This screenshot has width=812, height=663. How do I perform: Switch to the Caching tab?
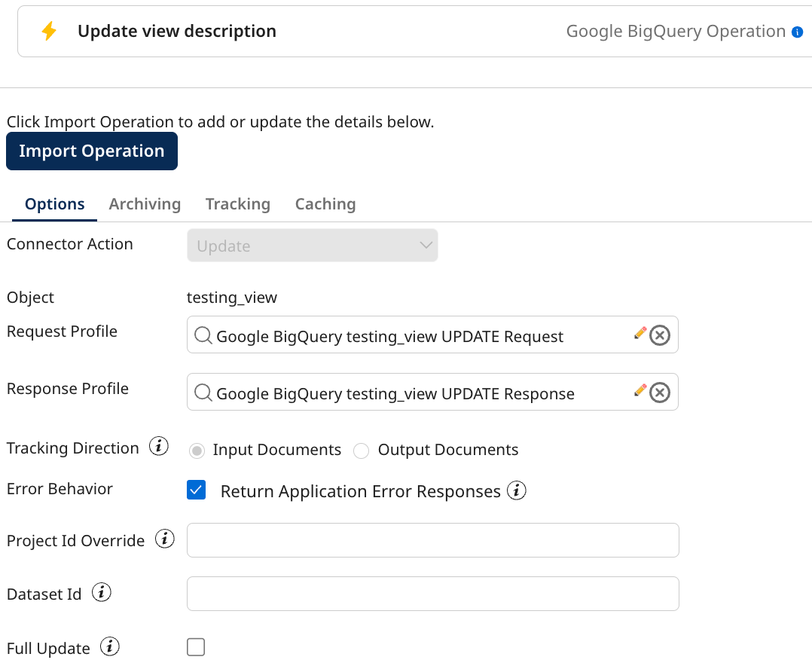tap(325, 203)
